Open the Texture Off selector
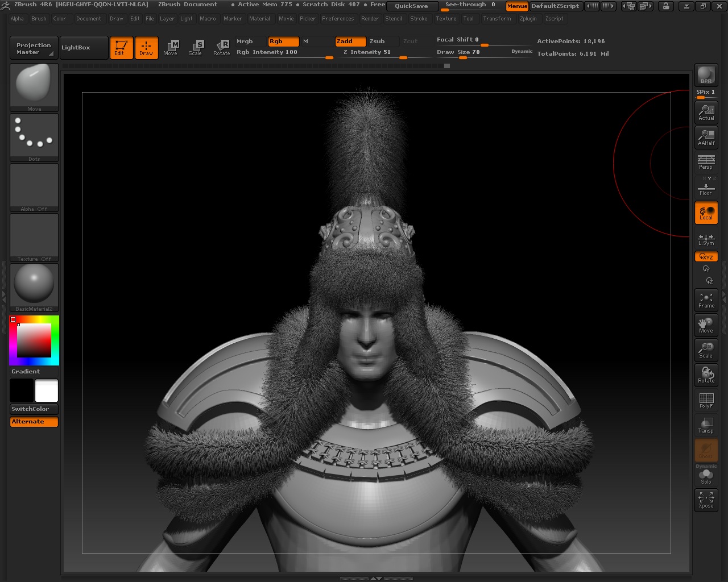Image resolution: width=728 pixels, height=582 pixels. [34, 238]
